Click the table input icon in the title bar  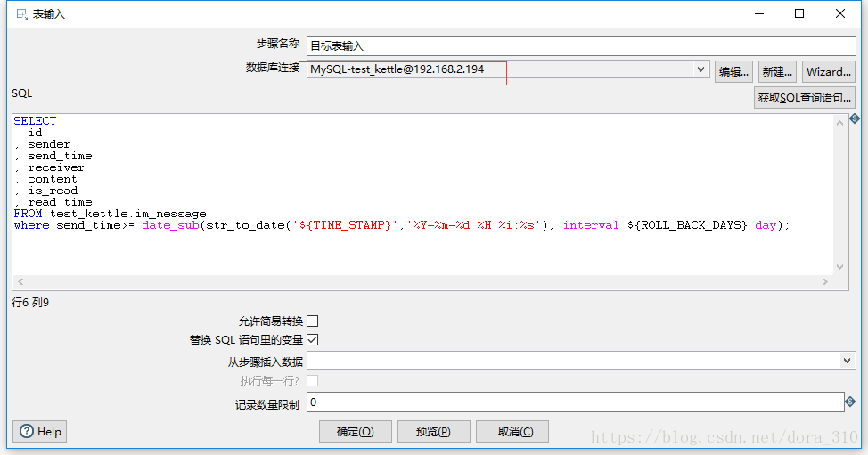21,14
